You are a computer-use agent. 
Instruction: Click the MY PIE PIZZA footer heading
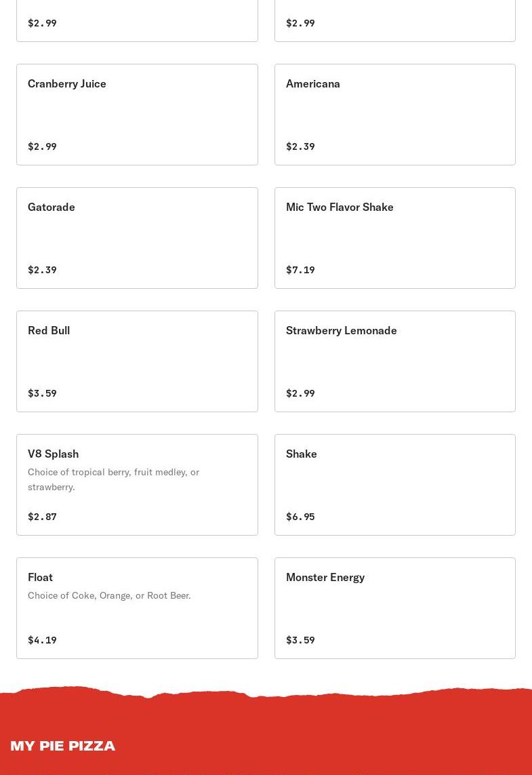pyautogui.click(x=62, y=746)
